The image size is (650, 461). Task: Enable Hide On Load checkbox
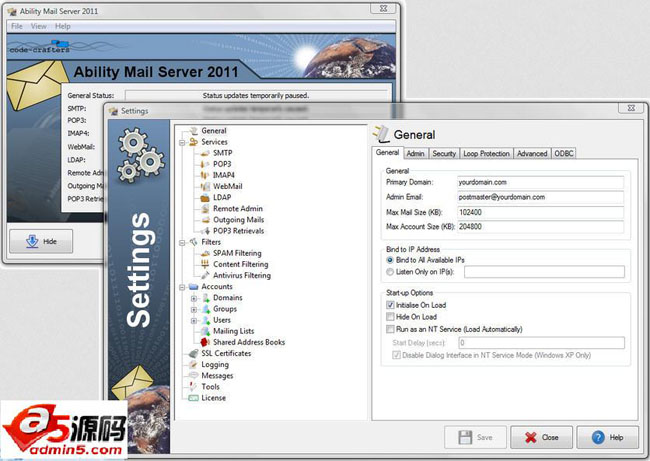point(390,317)
